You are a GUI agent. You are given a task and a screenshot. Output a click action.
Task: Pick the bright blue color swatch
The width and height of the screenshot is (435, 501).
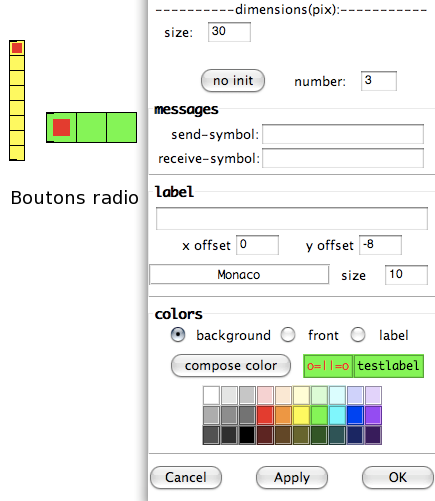click(355, 415)
